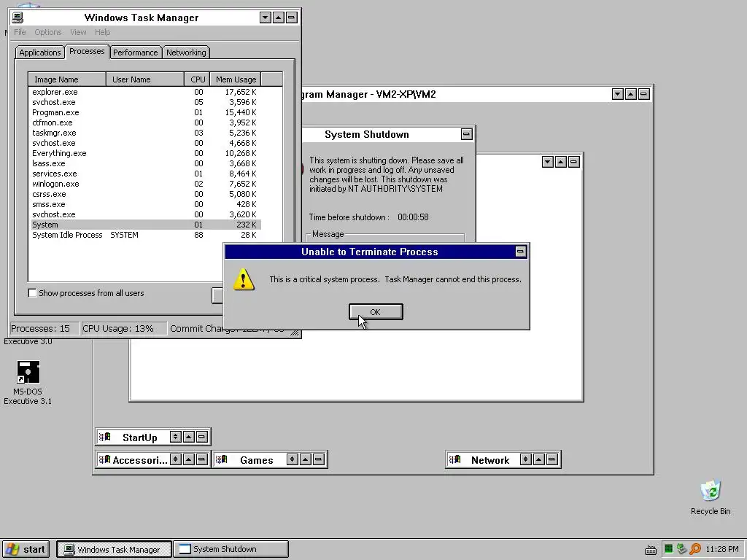The width and height of the screenshot is (747, 560).
Task: Click the green CPU meter tray icon
Action: (x=668, y=549)
